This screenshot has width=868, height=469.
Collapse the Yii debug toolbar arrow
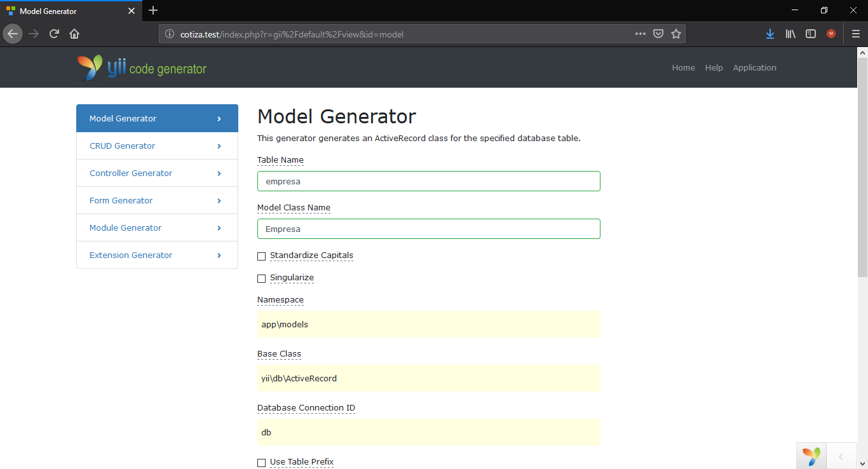pos(841,456)
